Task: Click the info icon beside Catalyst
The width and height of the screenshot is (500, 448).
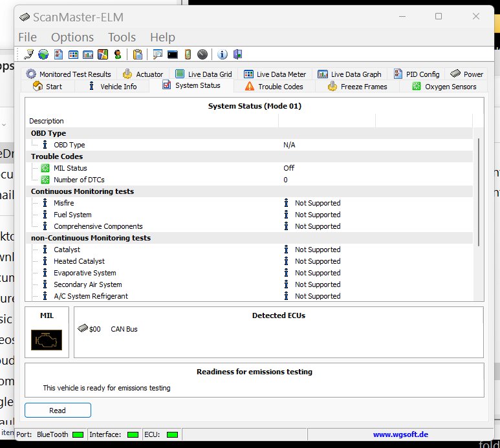Action: pos(45,250)
